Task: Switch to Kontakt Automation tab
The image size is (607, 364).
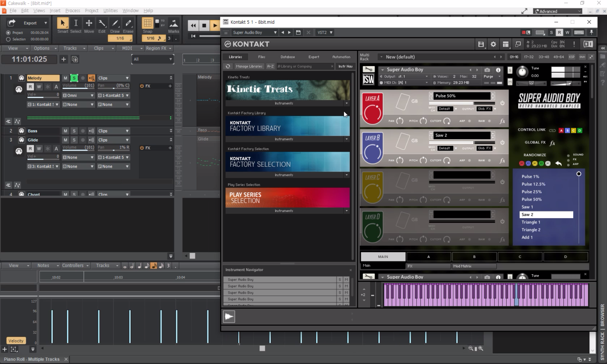Action: tap(341, 57)
